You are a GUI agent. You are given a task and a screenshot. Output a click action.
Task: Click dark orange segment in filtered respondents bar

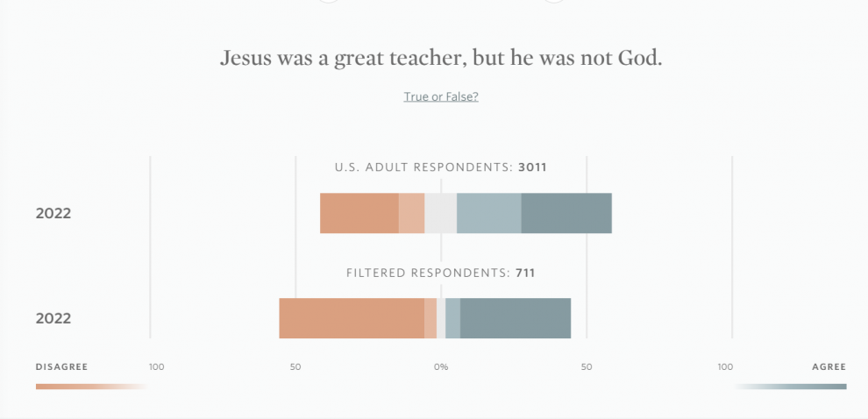click(352, 318)
